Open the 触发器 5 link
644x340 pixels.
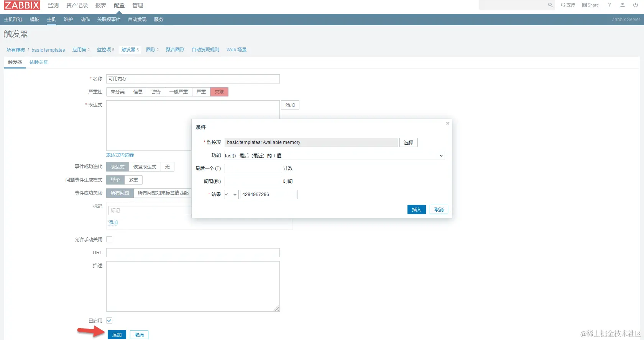(x=130, y=50)
